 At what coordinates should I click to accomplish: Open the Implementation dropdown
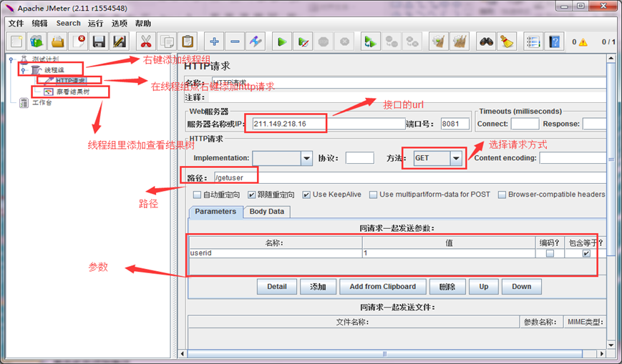click(x=306, y=158)
